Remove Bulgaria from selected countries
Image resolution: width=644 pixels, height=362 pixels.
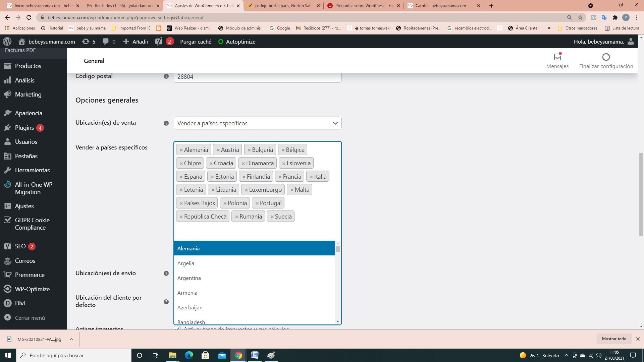coord(249,150)
